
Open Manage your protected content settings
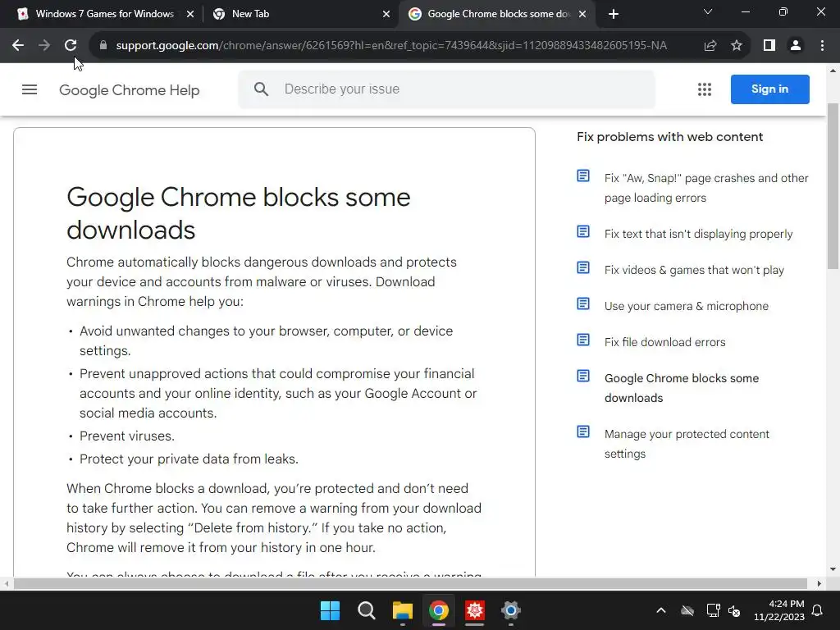687,444
